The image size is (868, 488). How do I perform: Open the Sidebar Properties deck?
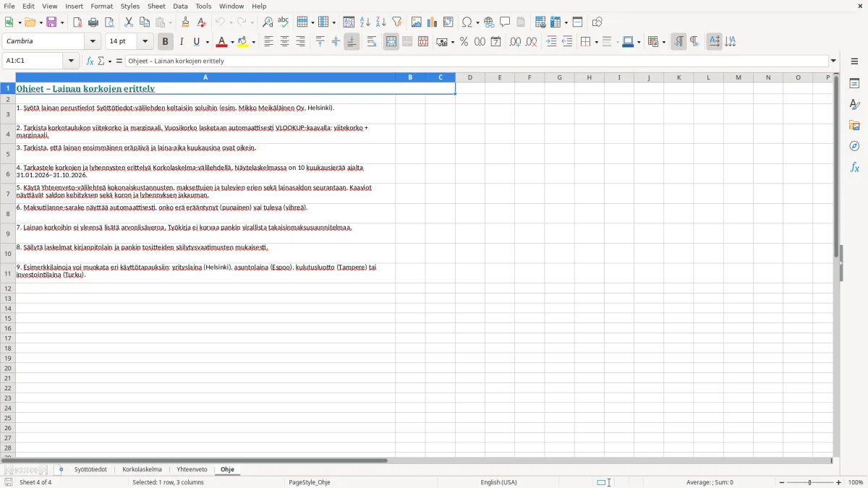click(854, 83)
